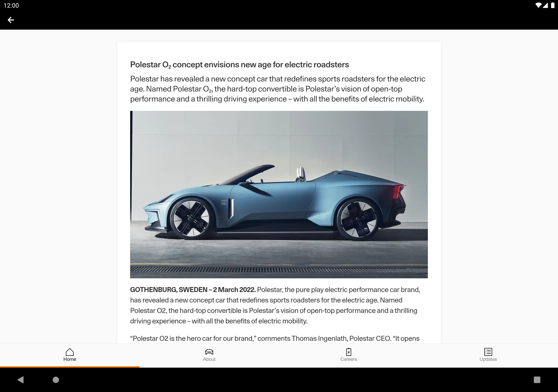The width and height of the screenshot is (558, 392).
Task: Click the 'GOTHENBURG, SWEDEN – 2 March 2022.' dateline
Action: click(x=193, y=290)
